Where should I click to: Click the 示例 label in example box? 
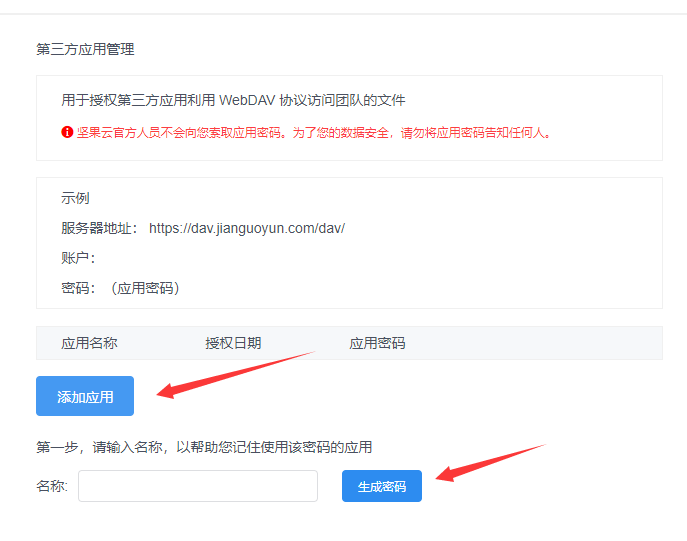point(75,198)
